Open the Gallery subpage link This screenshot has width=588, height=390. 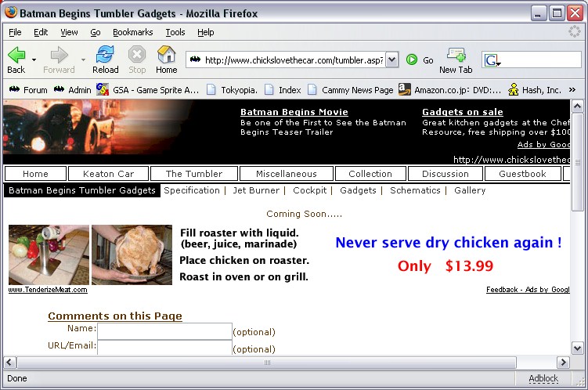point(470,190)
